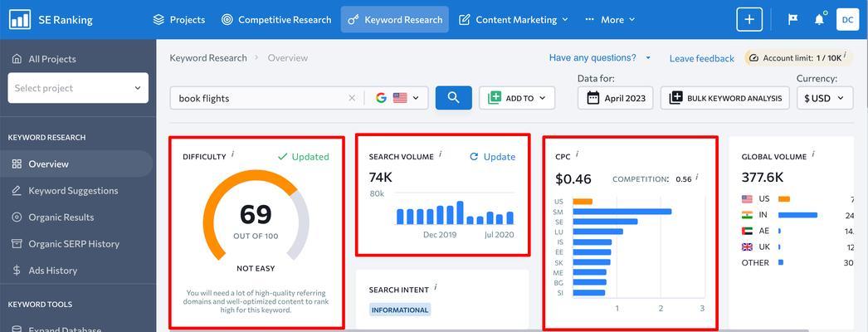Expand the Content Marketing menu
The height and width of the screenshot is (332, 868).
[513, 20]
